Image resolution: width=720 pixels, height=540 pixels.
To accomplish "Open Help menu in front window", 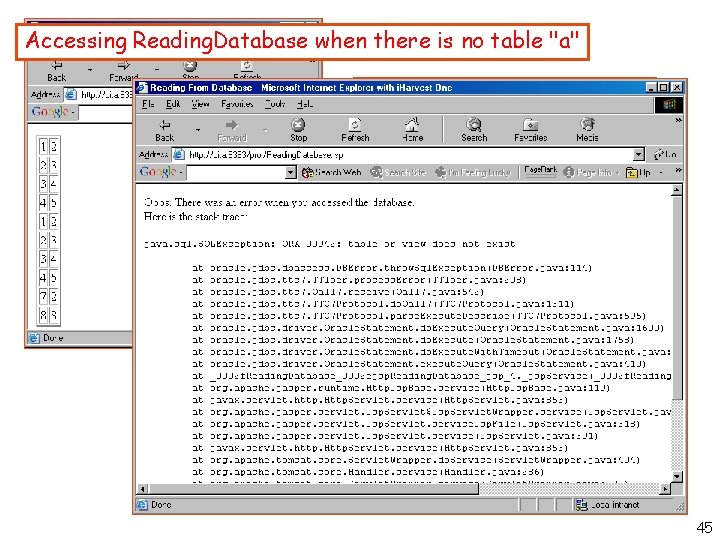I will (x=305, y=105).
